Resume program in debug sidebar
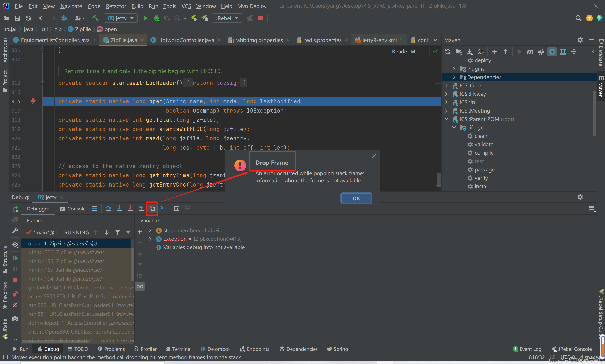This screenshot has width=605, height=364. point(15,258)
